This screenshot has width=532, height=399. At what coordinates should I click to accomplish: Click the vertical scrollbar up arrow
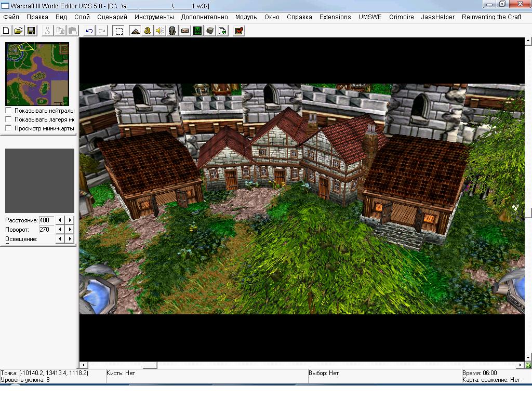click(528, 41)
